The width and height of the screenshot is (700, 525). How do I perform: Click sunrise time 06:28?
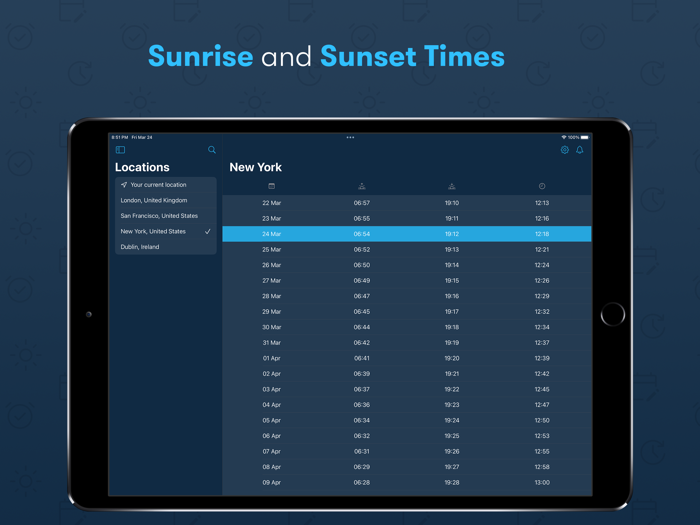pos(362,483)
